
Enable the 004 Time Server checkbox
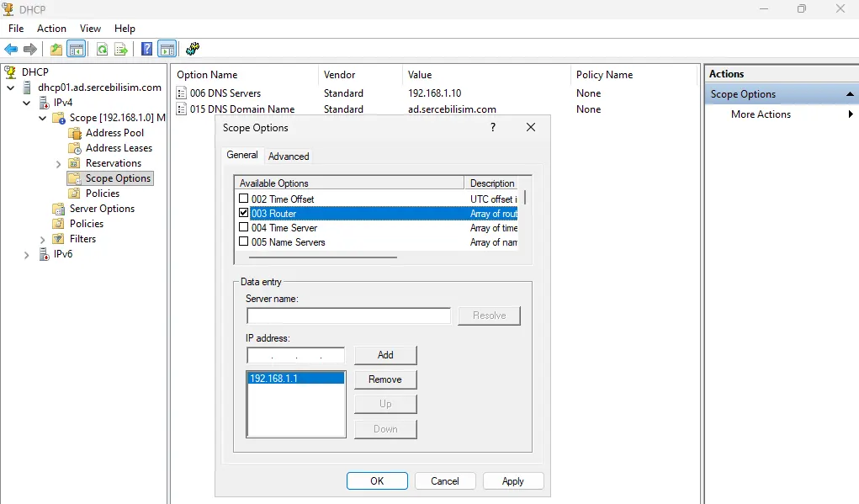pos(244,227)
